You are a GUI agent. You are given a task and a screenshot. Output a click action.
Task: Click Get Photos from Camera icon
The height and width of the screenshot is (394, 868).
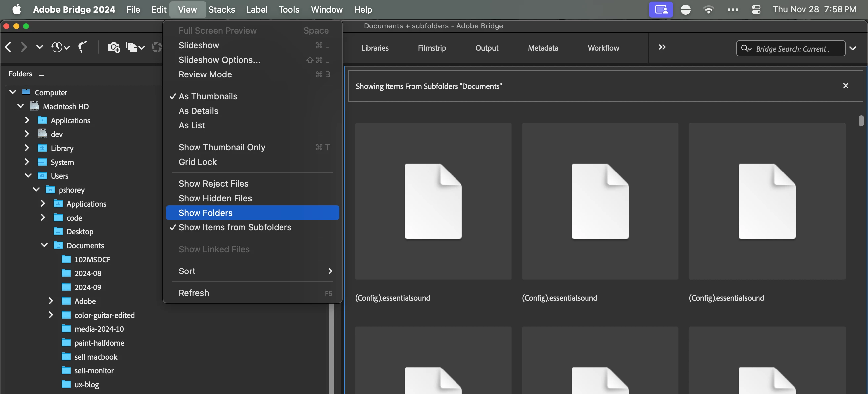coord(114,47)
